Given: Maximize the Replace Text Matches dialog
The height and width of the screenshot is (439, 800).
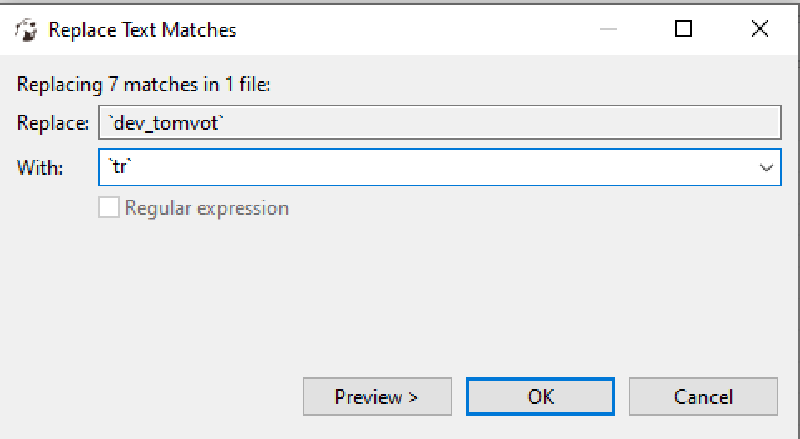Looking at the screenshot, I should coord(684,30).
